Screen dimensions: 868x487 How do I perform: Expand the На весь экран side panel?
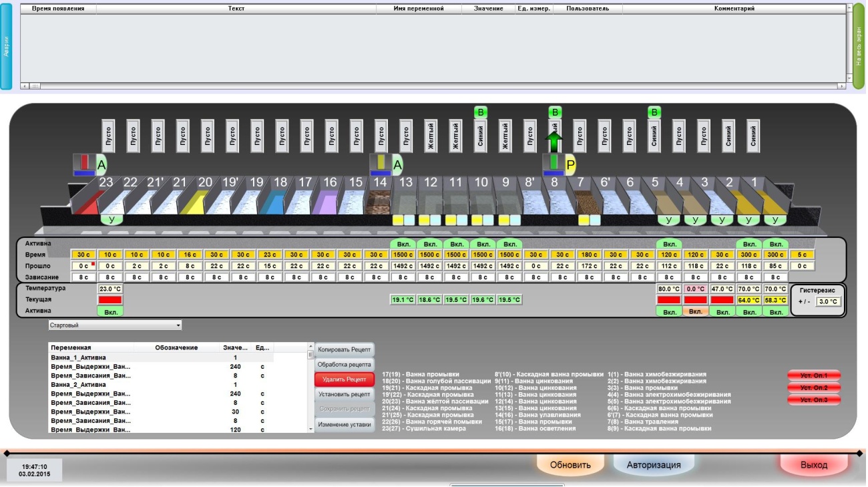coord(859,46)
